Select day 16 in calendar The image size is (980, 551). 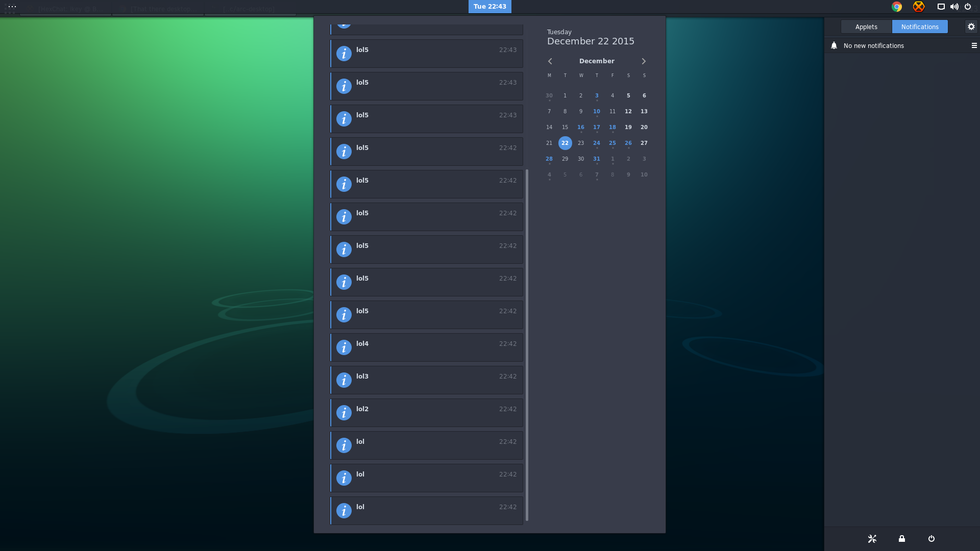581,127
